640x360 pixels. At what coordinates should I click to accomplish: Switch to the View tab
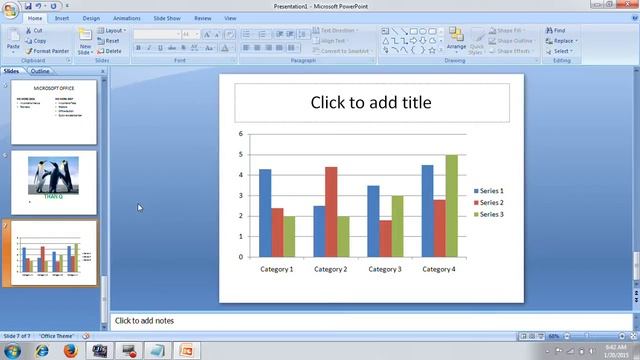230,18
